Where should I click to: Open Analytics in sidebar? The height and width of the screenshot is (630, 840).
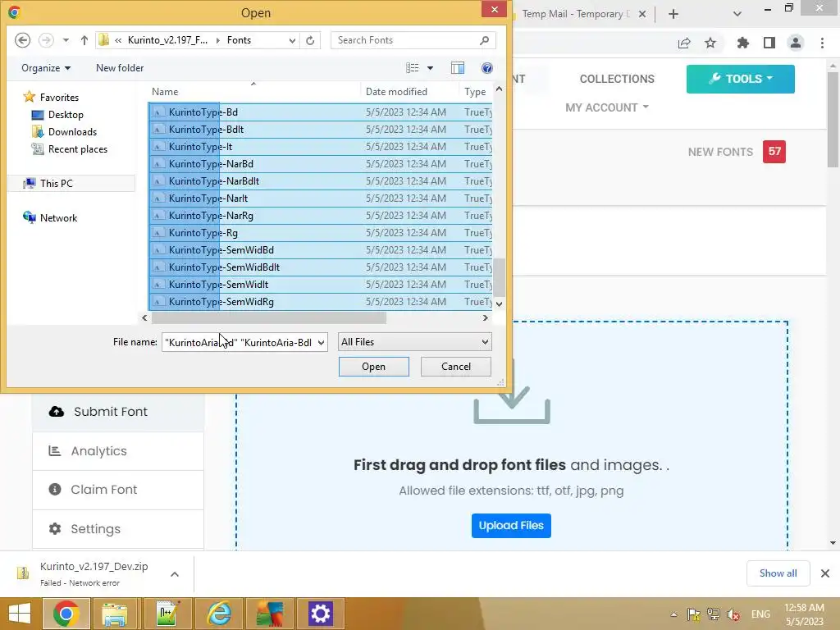pos(118,451)
